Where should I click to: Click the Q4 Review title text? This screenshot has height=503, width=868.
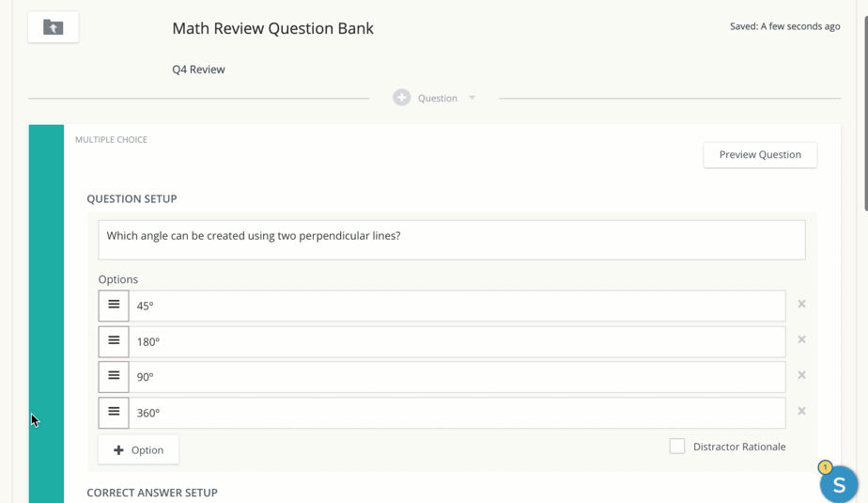coord(198,70)
